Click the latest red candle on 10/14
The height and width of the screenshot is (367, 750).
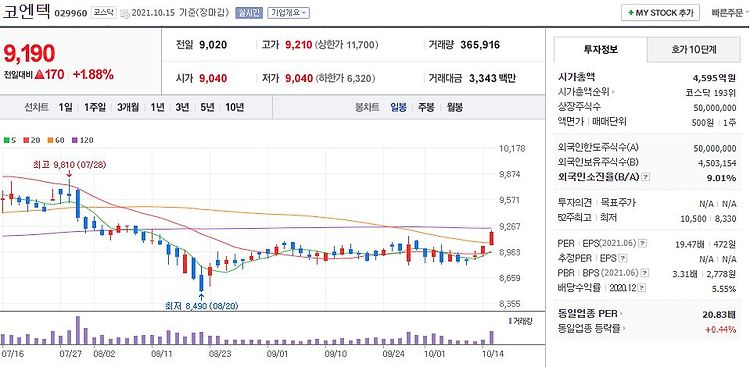[491, 238]
